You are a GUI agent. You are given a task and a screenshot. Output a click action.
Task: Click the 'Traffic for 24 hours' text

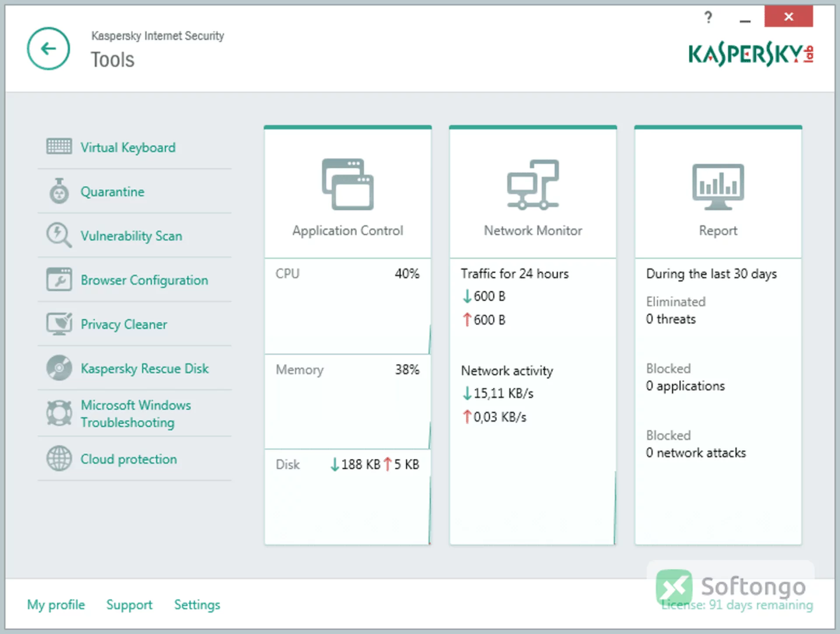(514, 274)
